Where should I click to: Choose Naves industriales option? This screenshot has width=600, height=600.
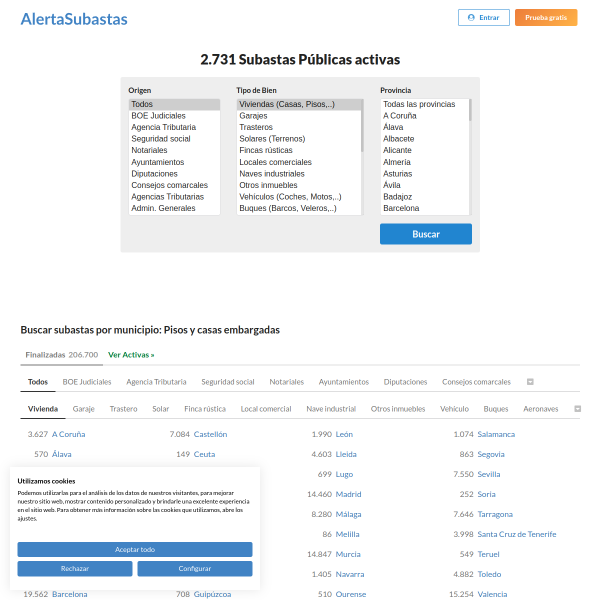pyautogui.click(x=298, y=173)
